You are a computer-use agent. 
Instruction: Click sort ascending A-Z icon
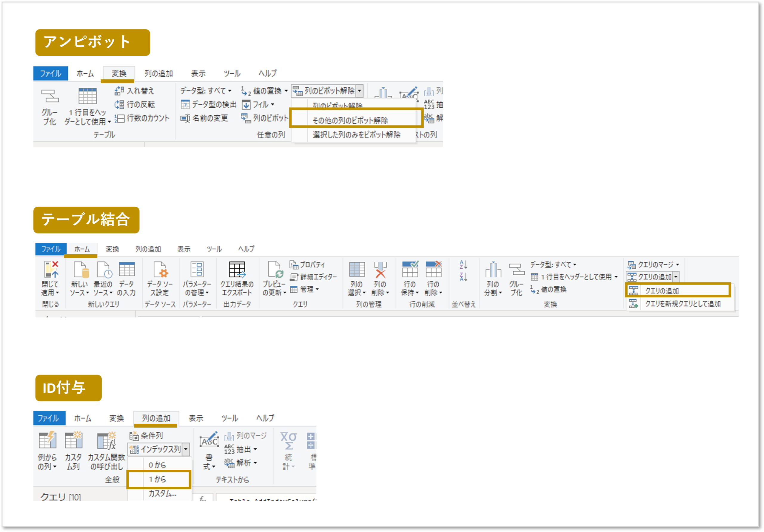point(463,265)
